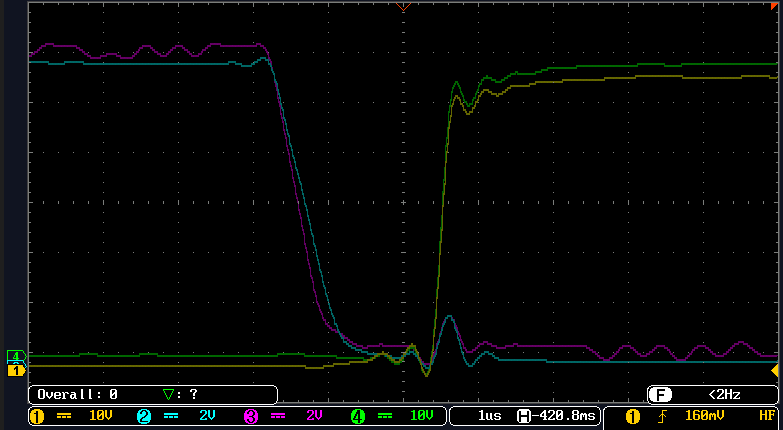
Task: Click the red corner marker at top right
Action: tap(775, 6)
